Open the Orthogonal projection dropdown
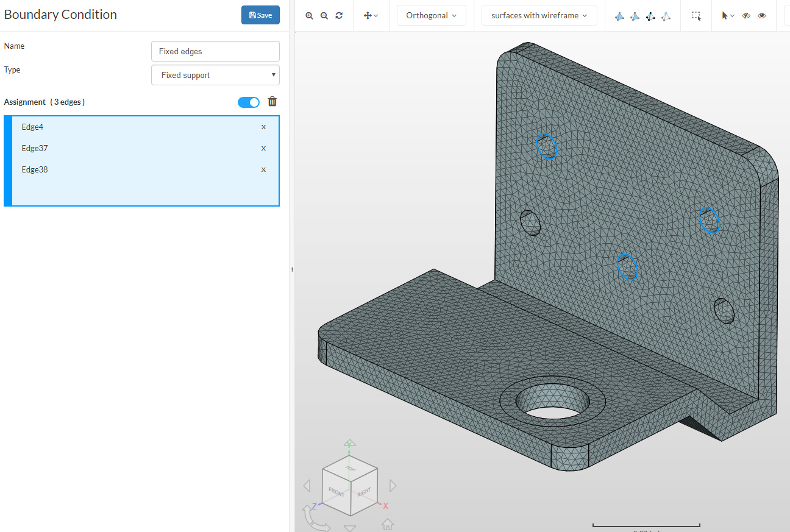This screenshot has height=532, width=790. click(x=431, y=15)
